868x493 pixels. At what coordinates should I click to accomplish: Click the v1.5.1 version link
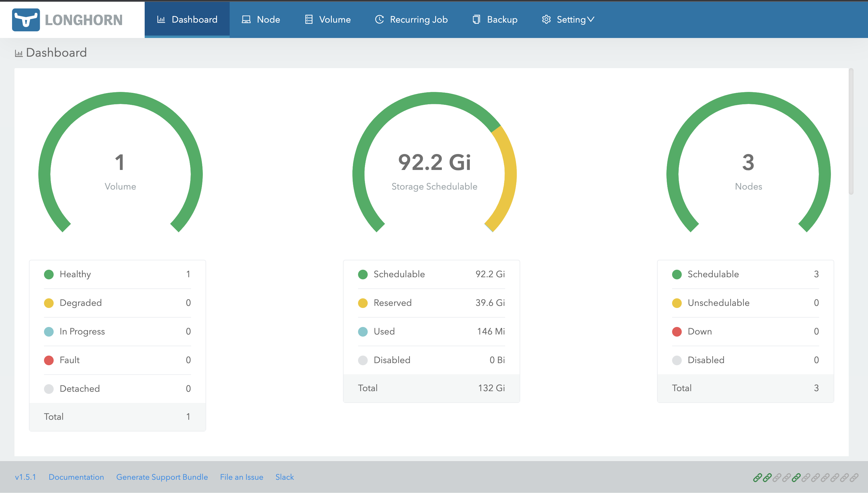click(25, 477)
